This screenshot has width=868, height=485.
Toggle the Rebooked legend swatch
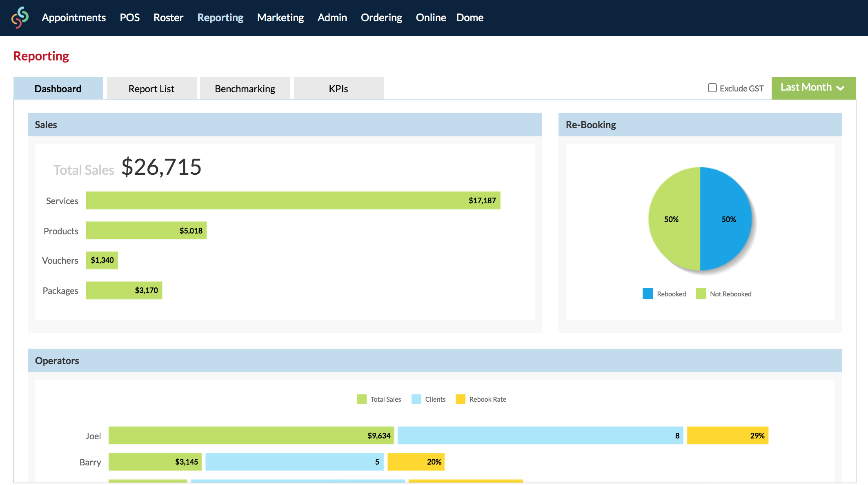click(x=648, y=294)
